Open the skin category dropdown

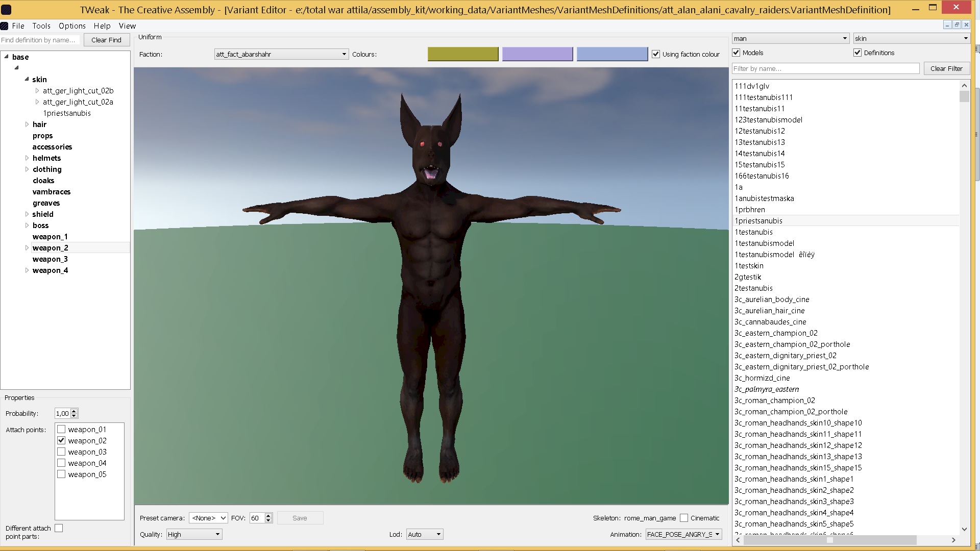click(912, 38)
